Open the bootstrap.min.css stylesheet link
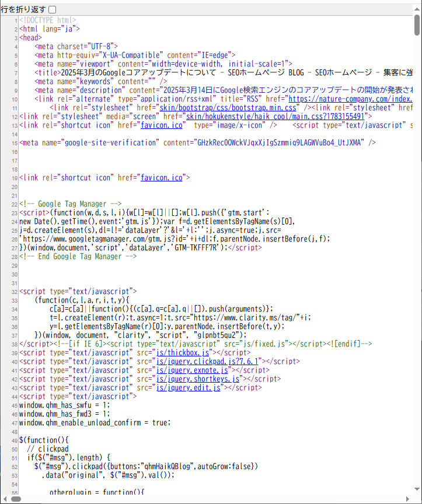 coord(228,108)
